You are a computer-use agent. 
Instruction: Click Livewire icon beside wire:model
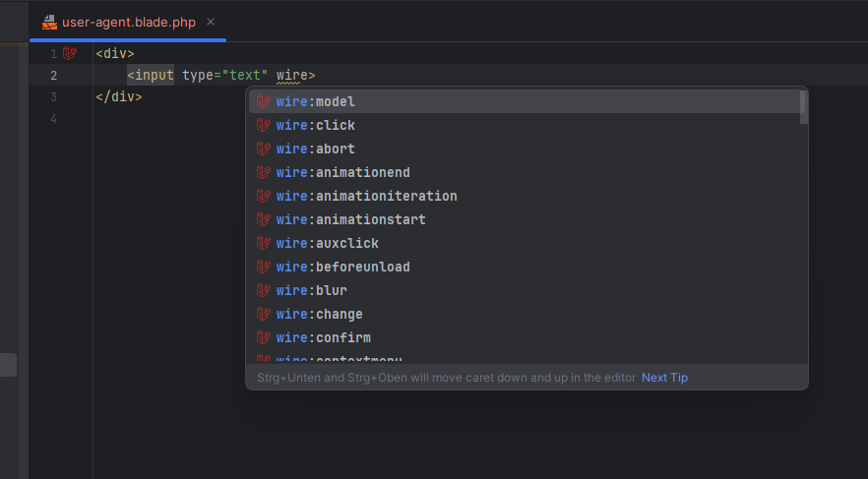click(264, 101)
